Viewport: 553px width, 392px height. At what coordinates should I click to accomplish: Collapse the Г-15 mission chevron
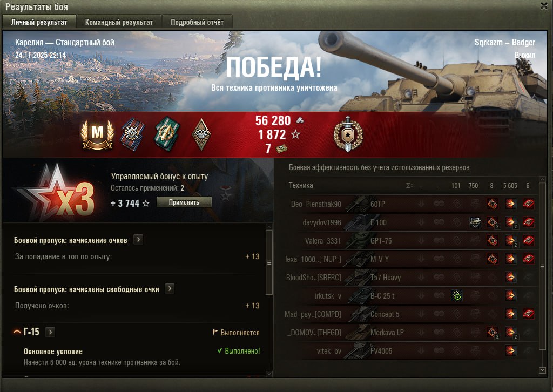coord(17,332)
